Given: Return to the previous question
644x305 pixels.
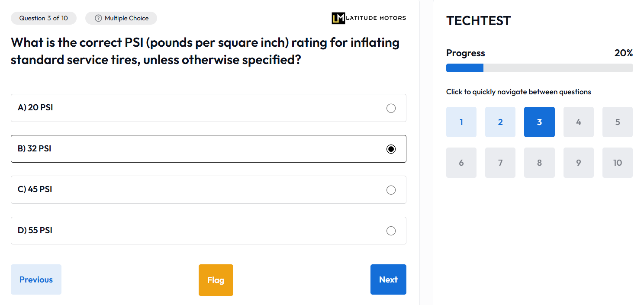Looking at the screenshot, I should click(36, 279).
